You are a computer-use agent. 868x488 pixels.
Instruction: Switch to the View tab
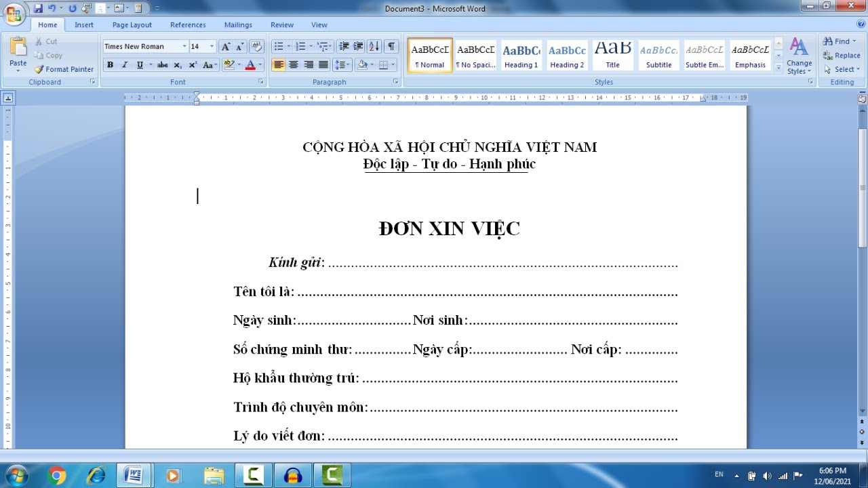point(319,25)
